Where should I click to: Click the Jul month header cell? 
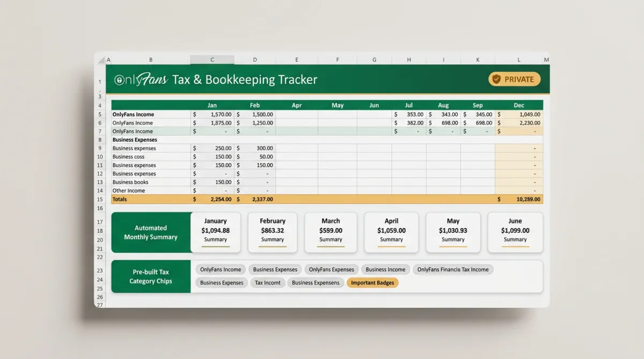[408, 105]
